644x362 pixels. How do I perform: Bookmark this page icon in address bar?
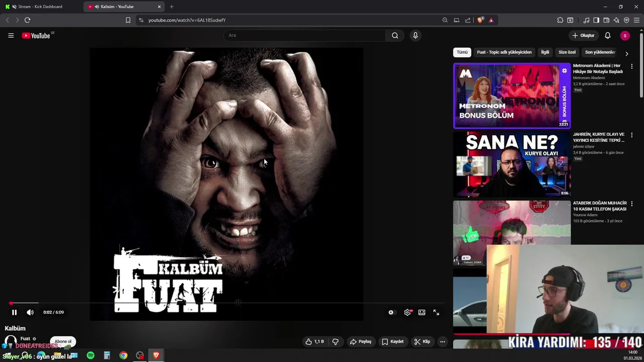click(x=128, y=20)
